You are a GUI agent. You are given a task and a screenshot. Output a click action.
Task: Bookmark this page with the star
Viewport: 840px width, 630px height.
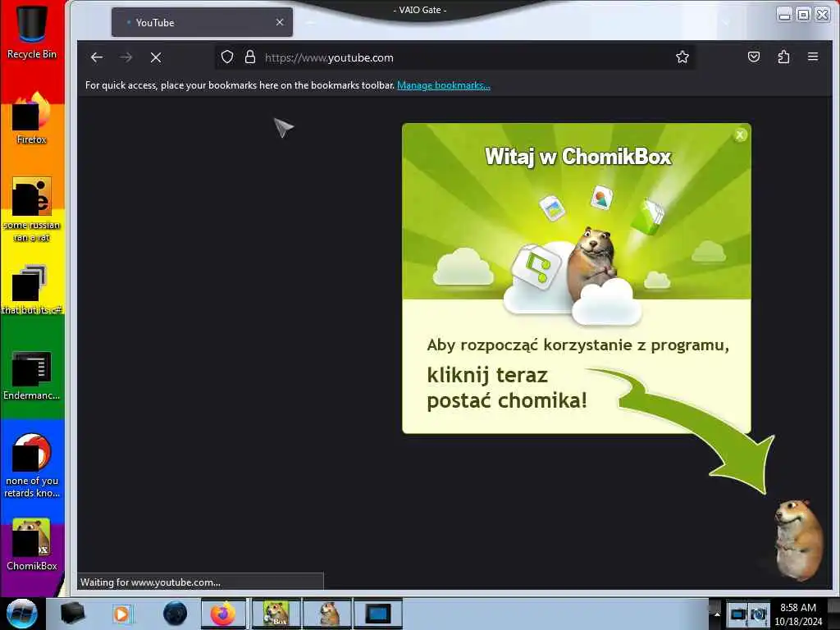click(x=682, y=57)
